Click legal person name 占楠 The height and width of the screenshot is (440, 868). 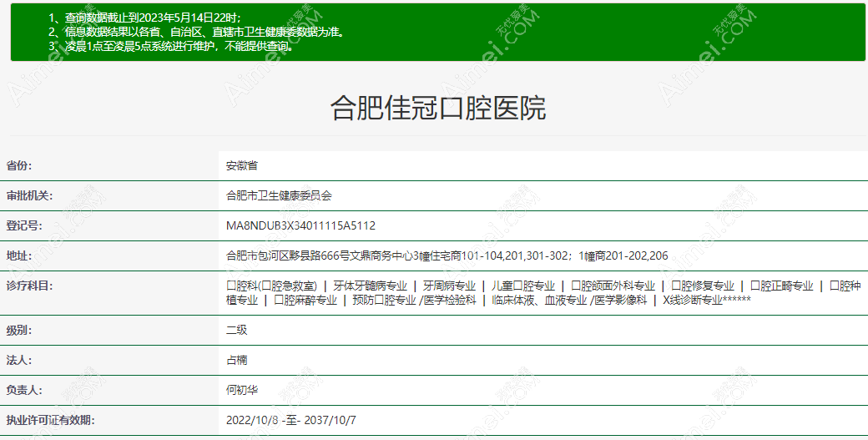tap(237, 360)
